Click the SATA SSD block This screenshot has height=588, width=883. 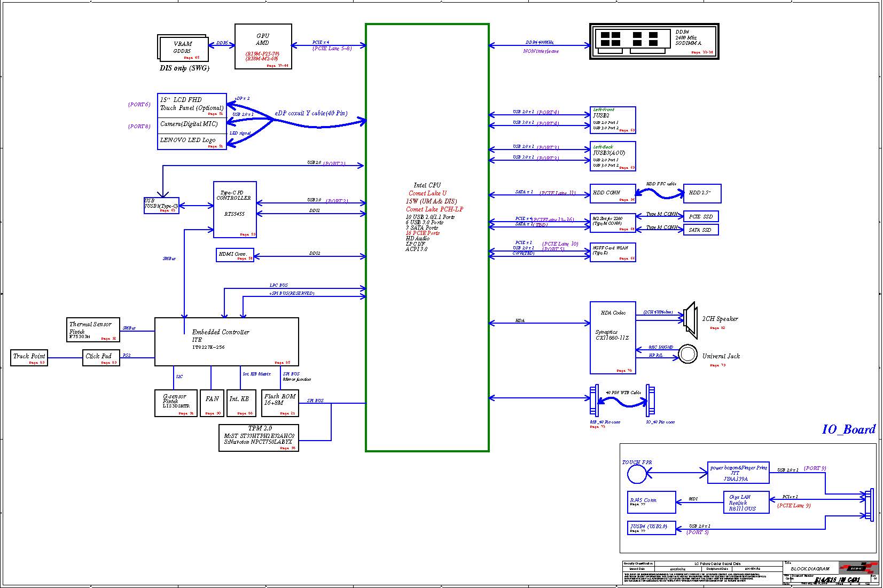[x=701, y=230]
